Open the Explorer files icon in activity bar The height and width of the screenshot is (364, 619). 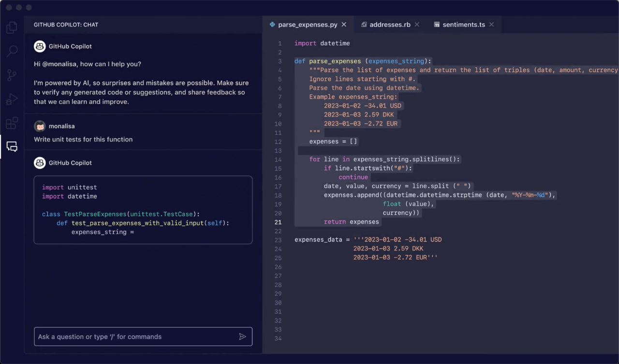pos(12,28)
